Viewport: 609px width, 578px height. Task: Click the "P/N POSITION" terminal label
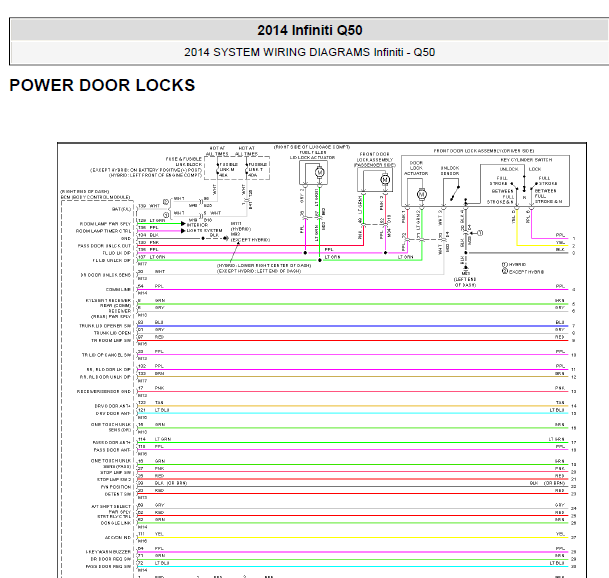(x=116, y=487)
